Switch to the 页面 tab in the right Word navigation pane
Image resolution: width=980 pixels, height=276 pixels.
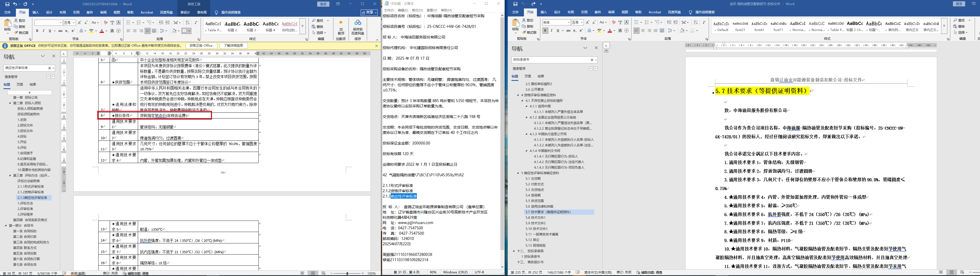[x=528, y=76]
